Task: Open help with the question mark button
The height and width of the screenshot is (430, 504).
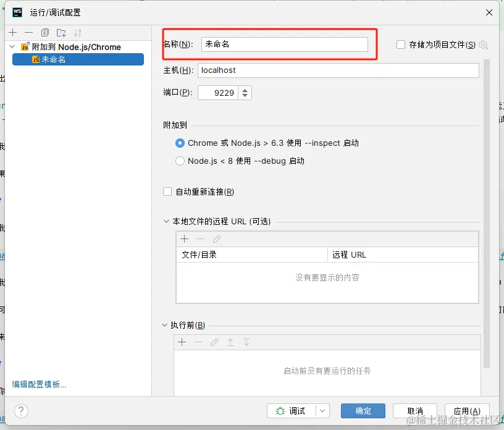Action: pos(21,411)
